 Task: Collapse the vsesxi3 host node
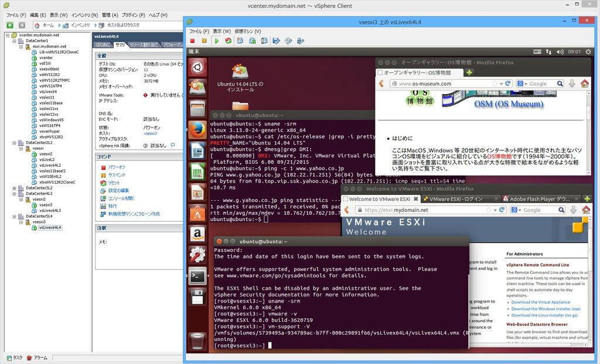click(21, 222)
